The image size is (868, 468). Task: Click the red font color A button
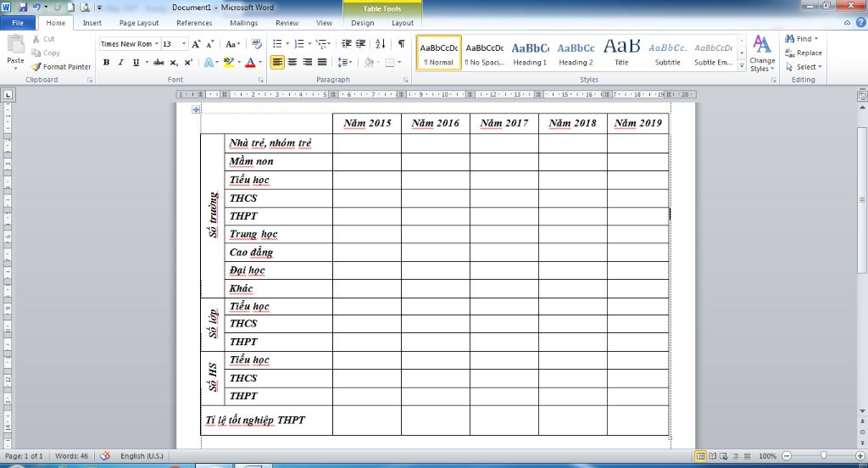(x=250, y=62)
